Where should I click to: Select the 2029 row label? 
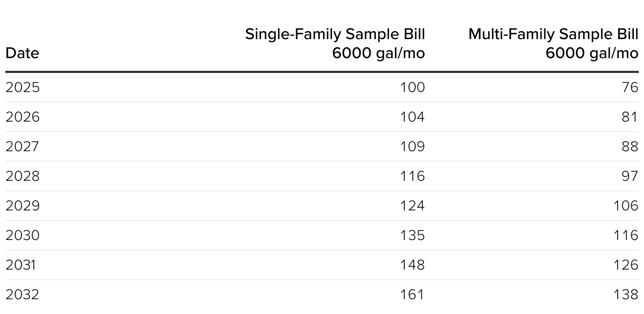point(23,206)
